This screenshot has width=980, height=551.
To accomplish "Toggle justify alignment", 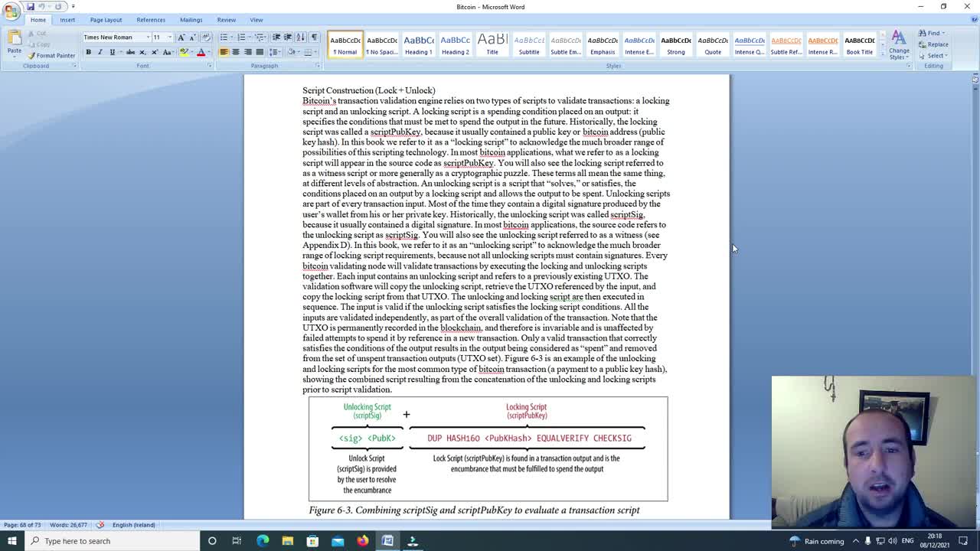I will [x=259, y=52].
